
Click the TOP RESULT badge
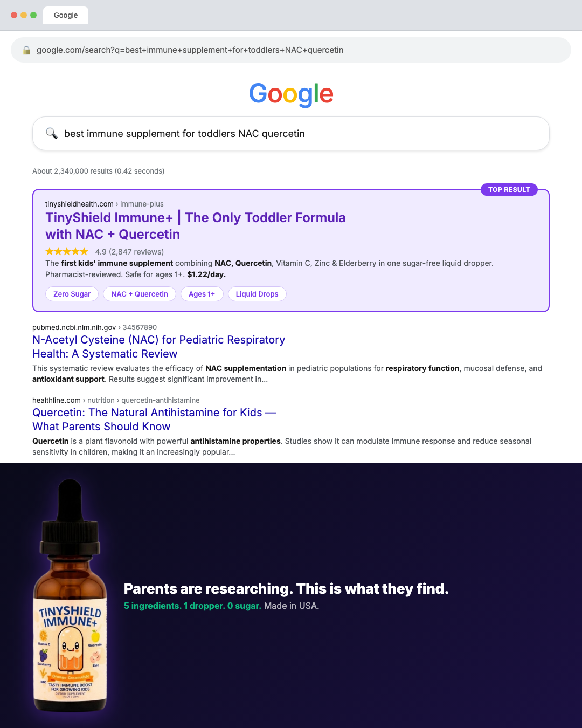point(509,189)
